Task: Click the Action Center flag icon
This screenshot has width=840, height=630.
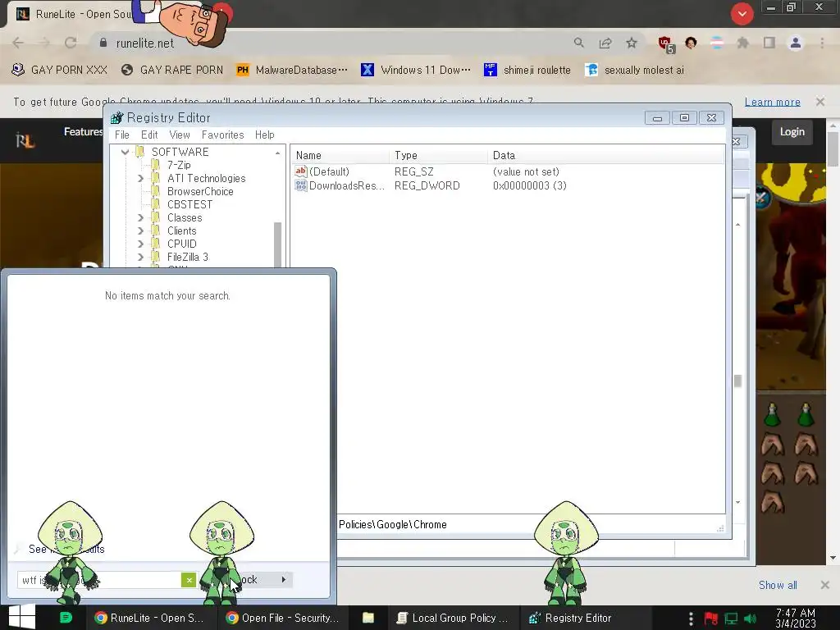Action: point(711,619)
